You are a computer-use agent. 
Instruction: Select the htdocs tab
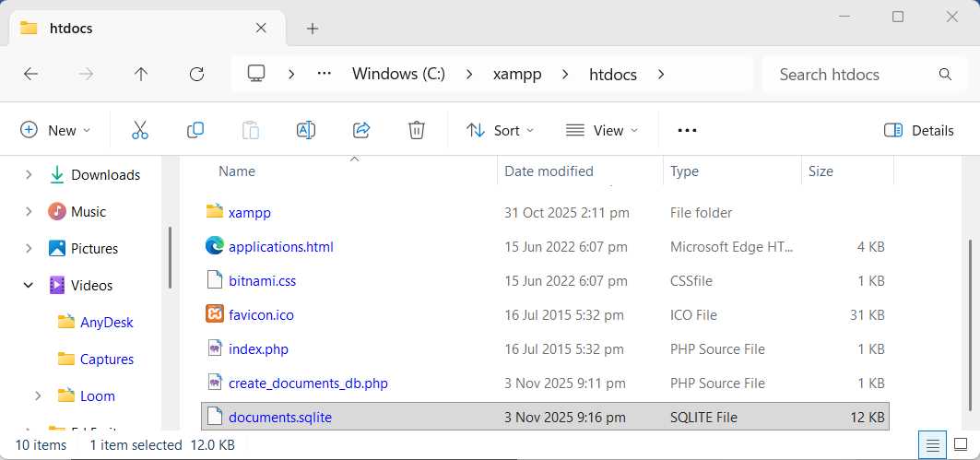tap(148, 29)
